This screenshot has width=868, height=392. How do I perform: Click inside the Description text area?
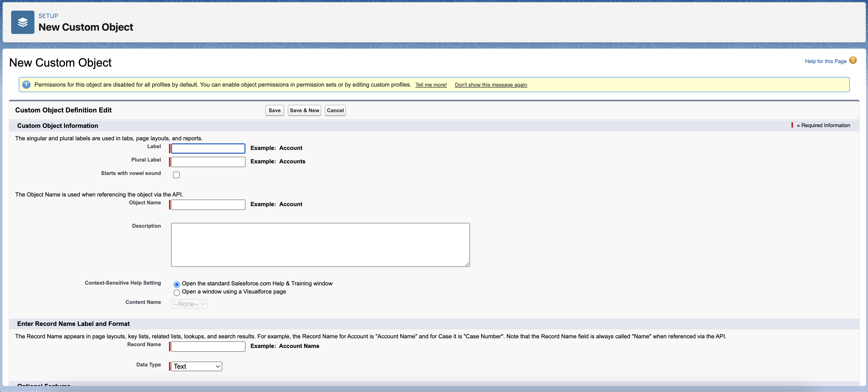[x=320, y=245]
